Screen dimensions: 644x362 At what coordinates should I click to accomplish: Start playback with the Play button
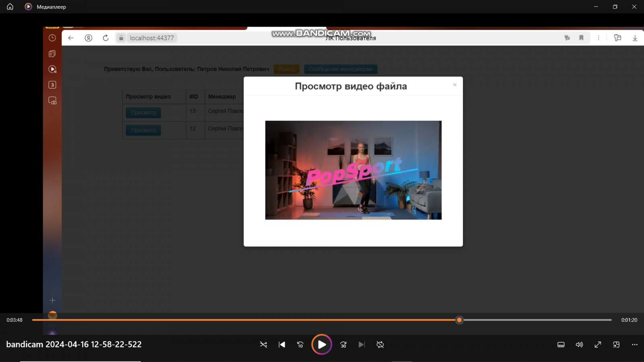point(322,344)
